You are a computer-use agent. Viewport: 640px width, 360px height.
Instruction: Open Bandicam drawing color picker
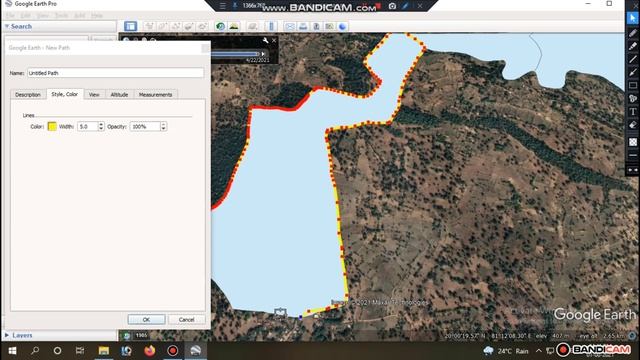click(633, 142)
